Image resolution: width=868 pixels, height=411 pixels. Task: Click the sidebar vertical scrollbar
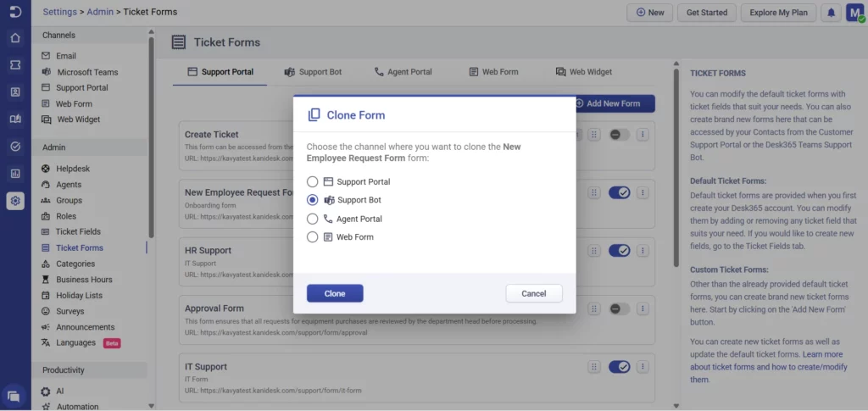pyautogui.click(x=151, y=136)
